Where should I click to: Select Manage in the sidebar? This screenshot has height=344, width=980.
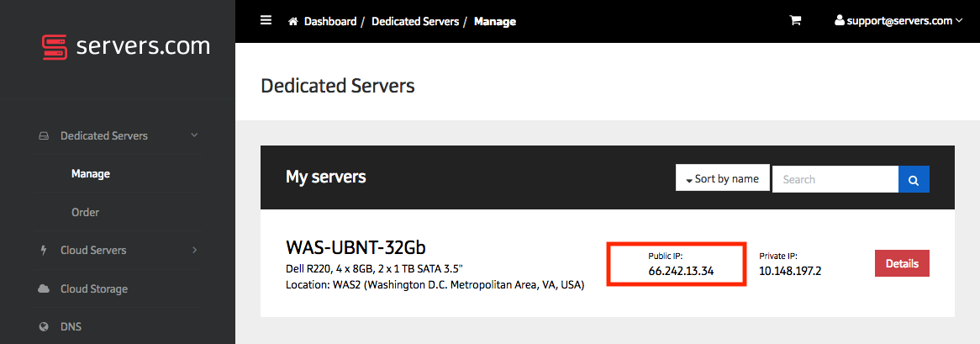pyautogui.click(x=91, y=173)
